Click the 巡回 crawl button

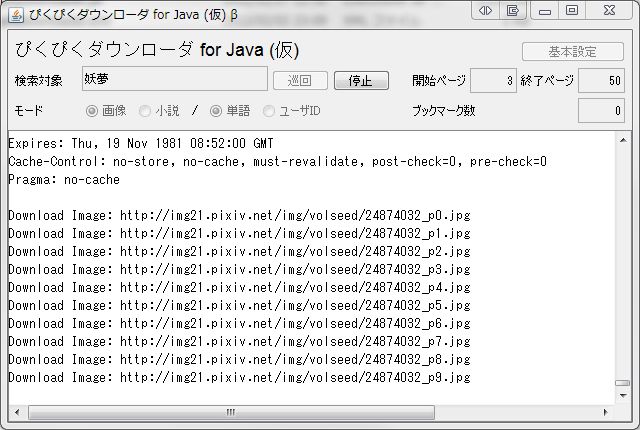pos(300,80)
